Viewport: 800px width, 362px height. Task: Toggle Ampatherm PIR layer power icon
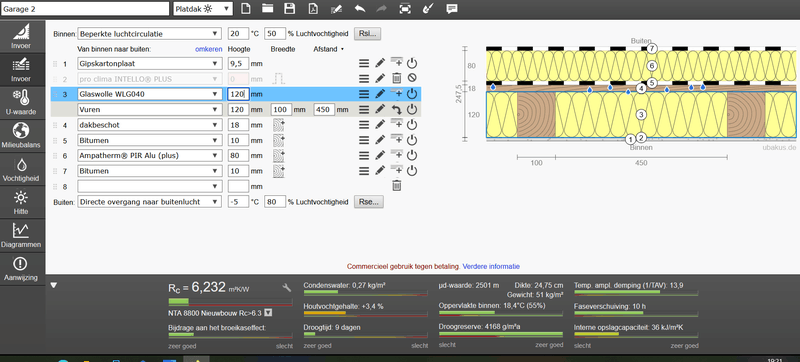coord(412,156)
